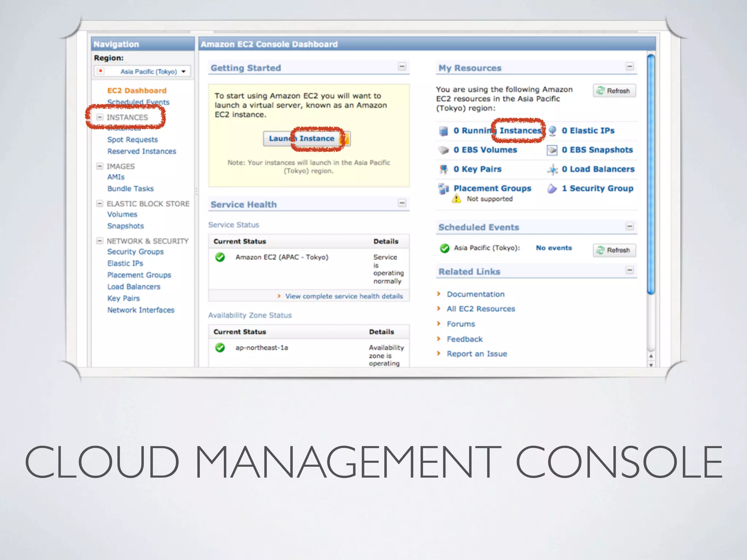Click the Key Pairs icon
747x560 pixels.
coord(443,169)
